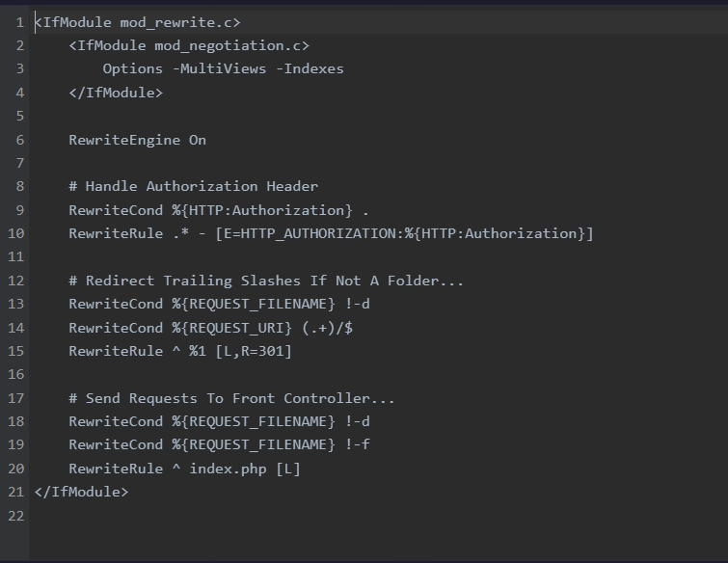Click the Handle Authorization Header comment

193,186
